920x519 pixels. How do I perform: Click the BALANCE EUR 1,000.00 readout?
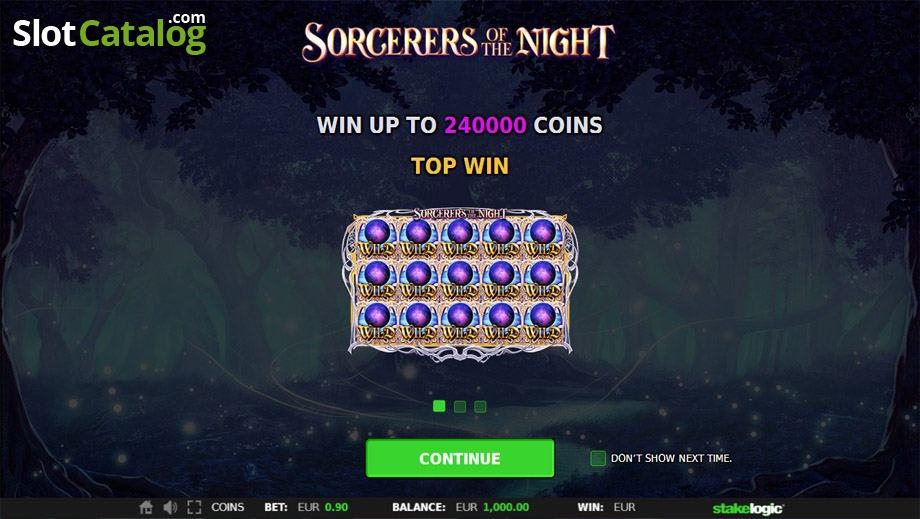point(461,507)
